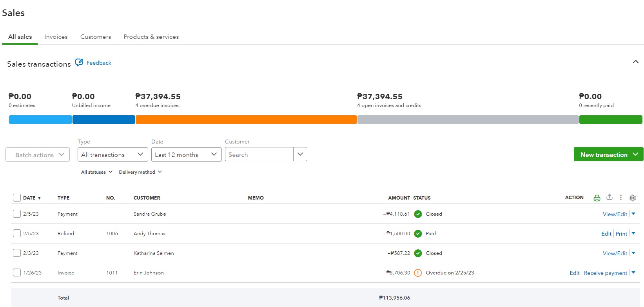The image size is (644, 307).
Task: Go to the Products & services tab
Action: [151, 37]
